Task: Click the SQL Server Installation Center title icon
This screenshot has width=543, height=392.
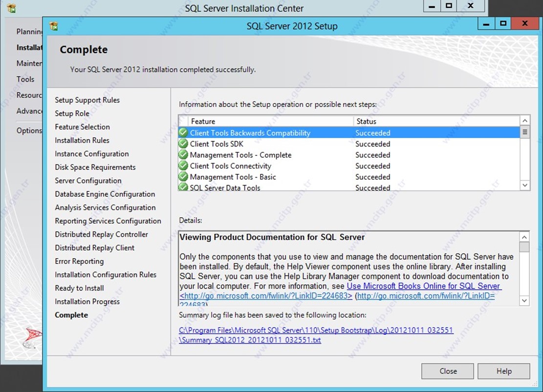Action: click(x=11, y=8)
